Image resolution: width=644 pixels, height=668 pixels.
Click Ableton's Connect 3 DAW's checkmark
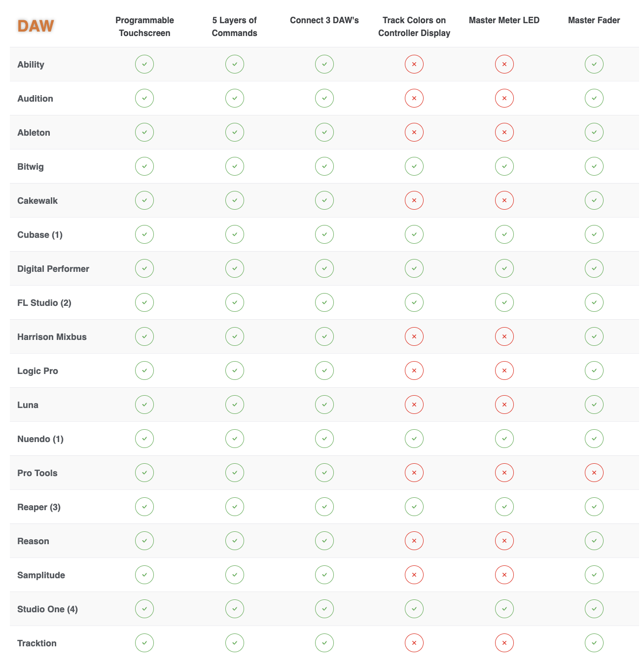pos(324,132)
